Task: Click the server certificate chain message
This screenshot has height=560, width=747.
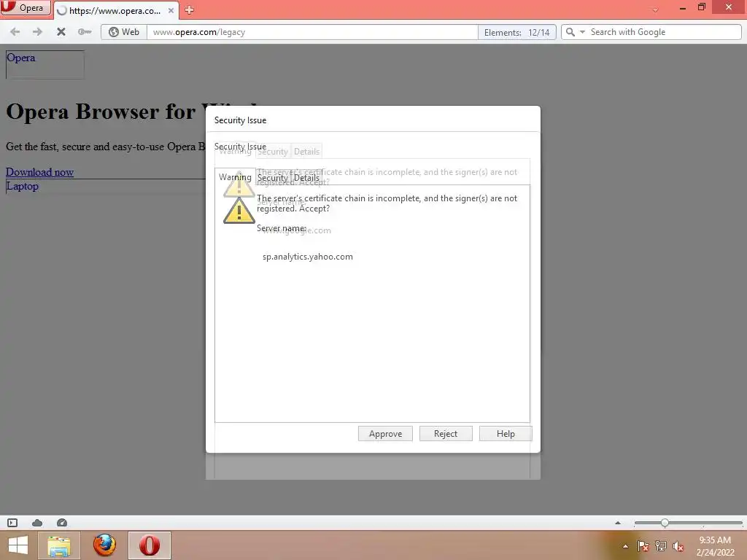Action: [x=387, y=203]
